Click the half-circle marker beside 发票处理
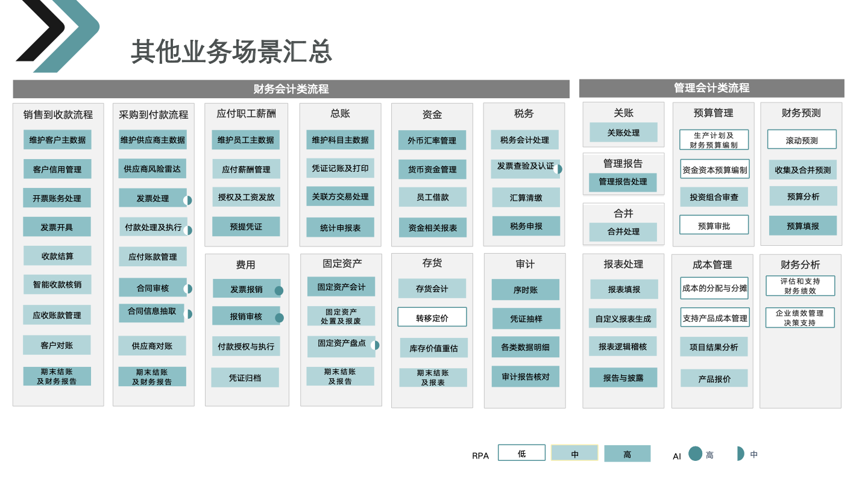The height and width of the screenshot is (488, 868). 189,200
